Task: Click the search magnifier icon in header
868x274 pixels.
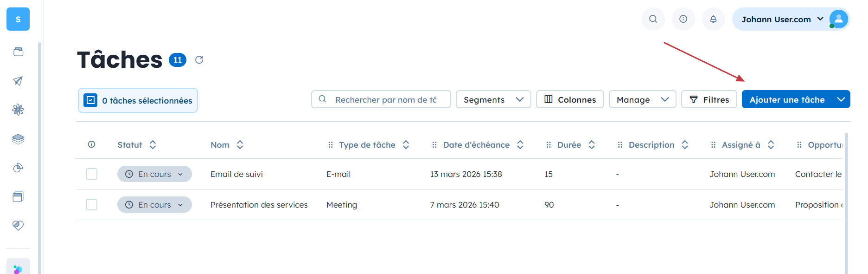Action: (x=653, y=19)
